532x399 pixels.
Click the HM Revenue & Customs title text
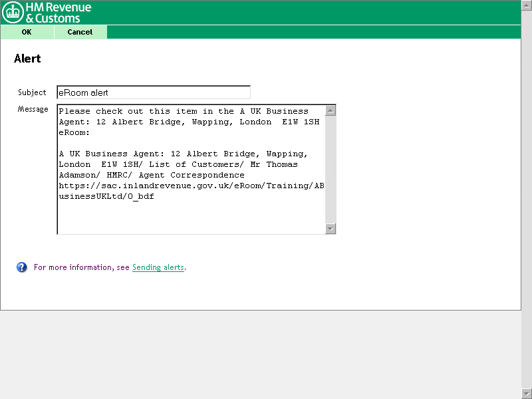(x=59, y=13)
